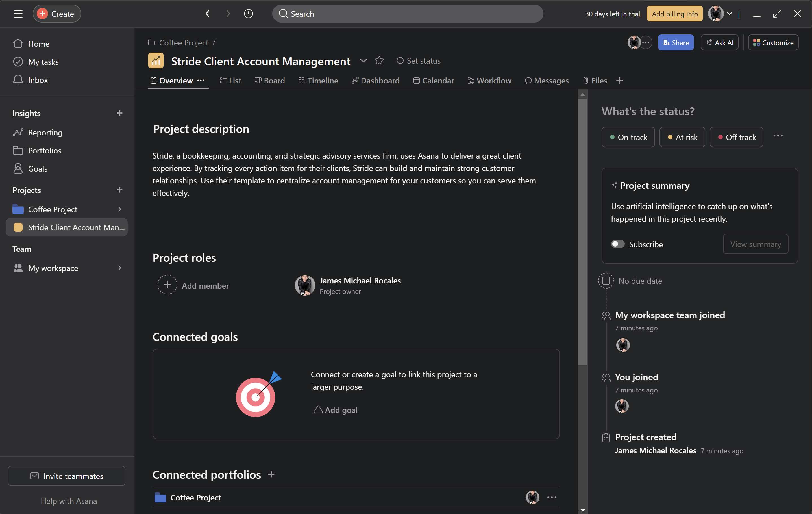Viewport: 812px width, 514px height.
Task: Switch to the Timeline tab
Action: point(318,81)
